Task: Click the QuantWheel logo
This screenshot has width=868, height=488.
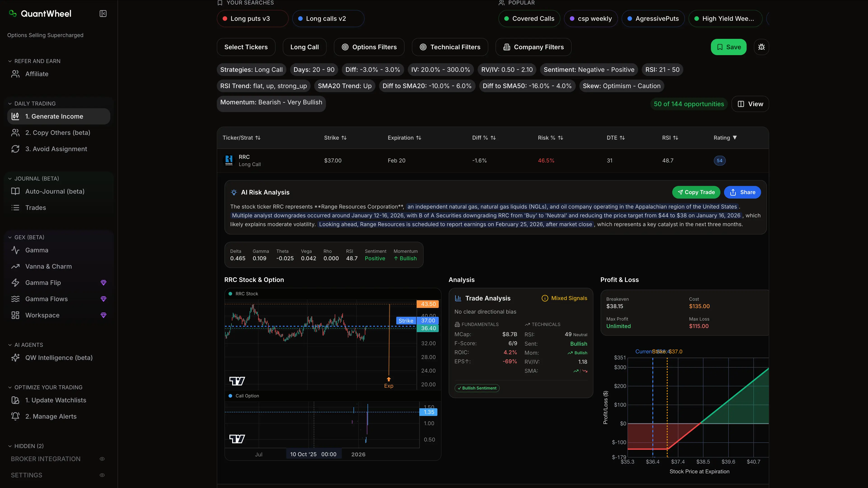Action: pos(40,14)
